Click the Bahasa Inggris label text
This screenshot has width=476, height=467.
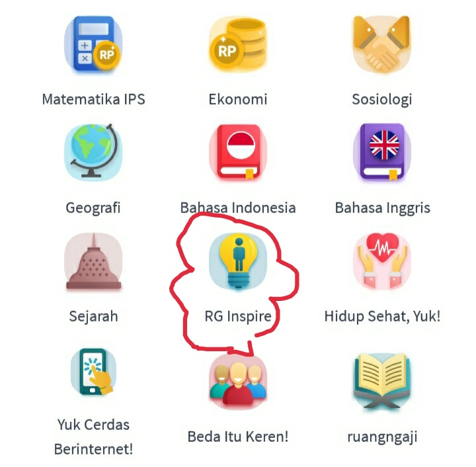[x=383, y=208]
